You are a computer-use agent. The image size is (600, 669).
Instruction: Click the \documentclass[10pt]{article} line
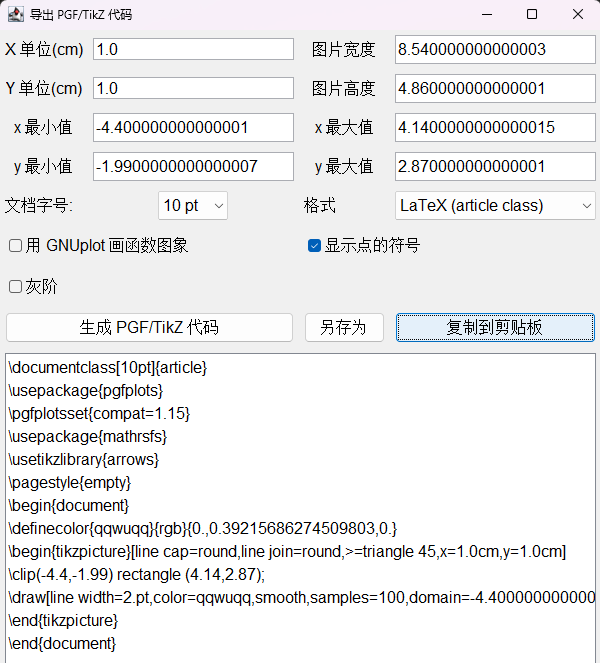108,367
